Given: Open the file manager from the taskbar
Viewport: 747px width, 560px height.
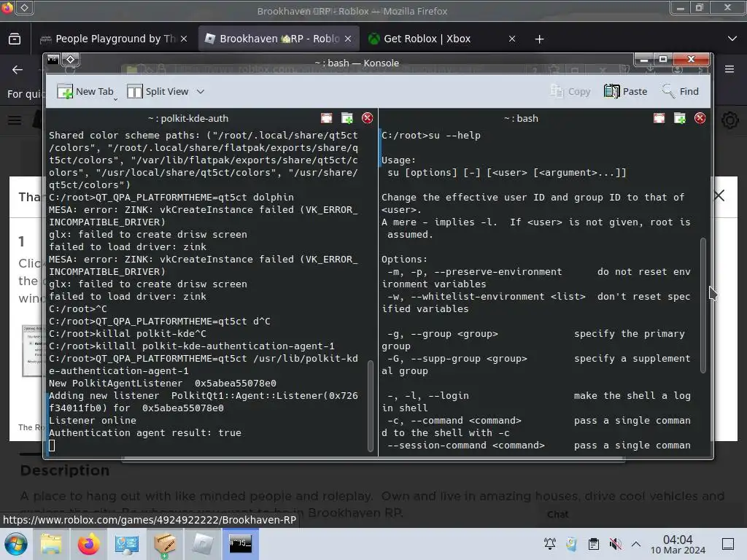Looking at the screenshot, I should (51, 544).
